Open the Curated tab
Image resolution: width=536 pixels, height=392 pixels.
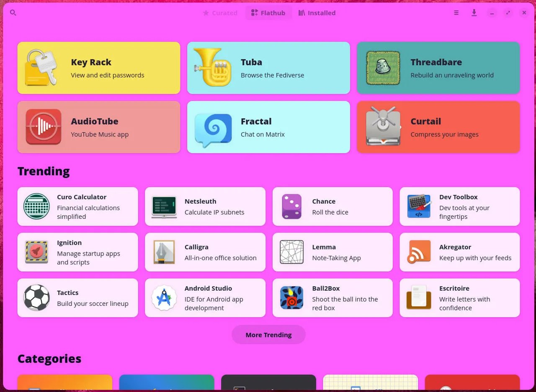click(x=220, y=13)
